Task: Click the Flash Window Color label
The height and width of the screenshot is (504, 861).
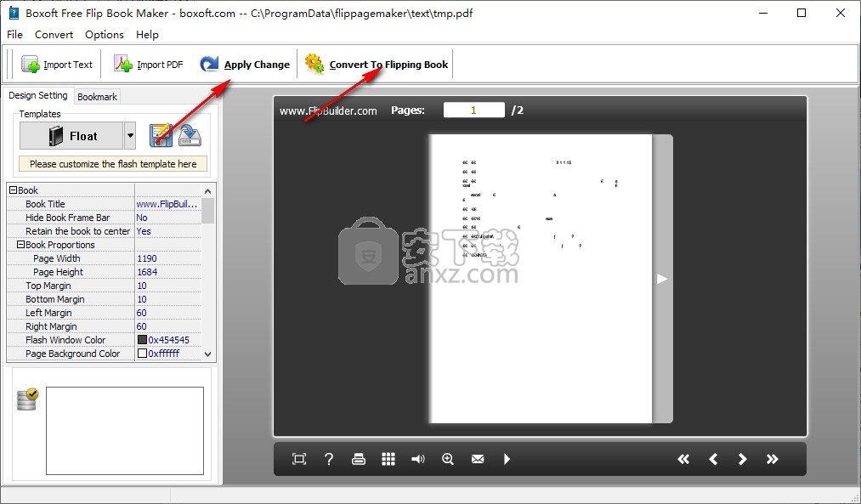Action: pyautogui.click(x=65, y=340)
